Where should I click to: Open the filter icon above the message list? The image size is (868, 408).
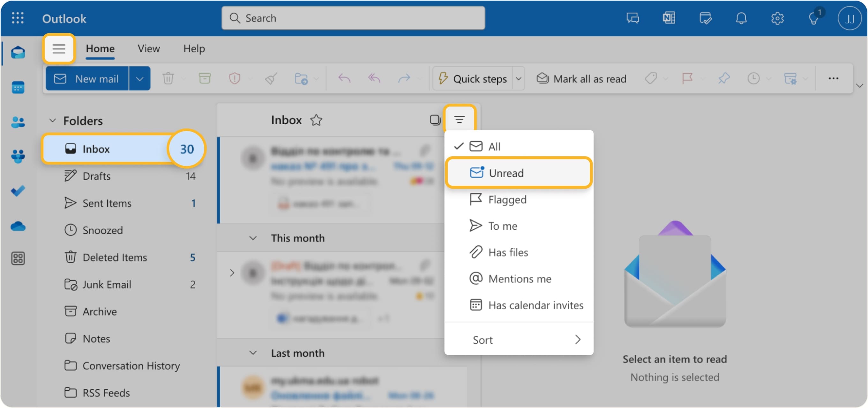tap(460, 119)
